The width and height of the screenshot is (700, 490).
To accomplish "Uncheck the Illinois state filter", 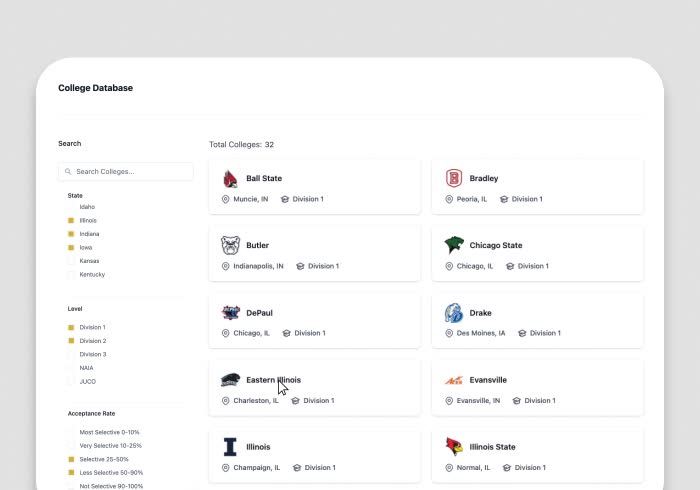I will tap(71, 220).
